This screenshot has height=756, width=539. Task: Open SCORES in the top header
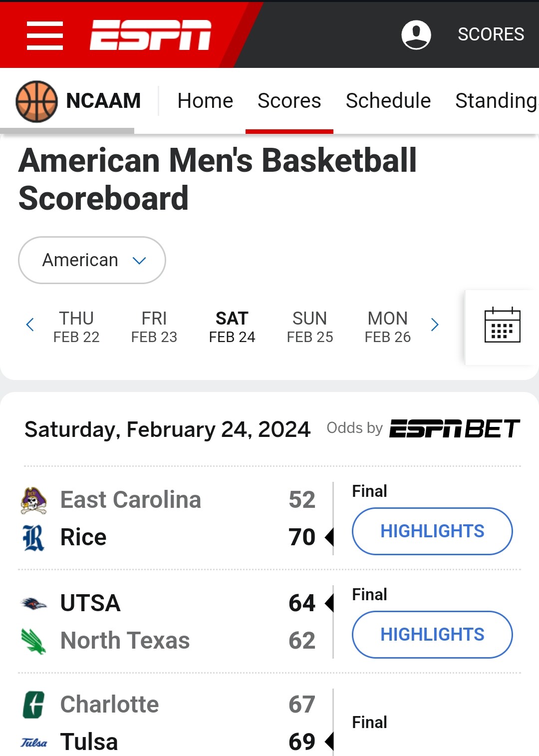491,34
